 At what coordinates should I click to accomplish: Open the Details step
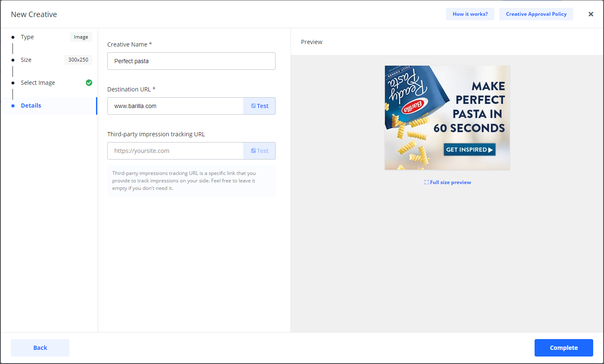click(31, 106)
